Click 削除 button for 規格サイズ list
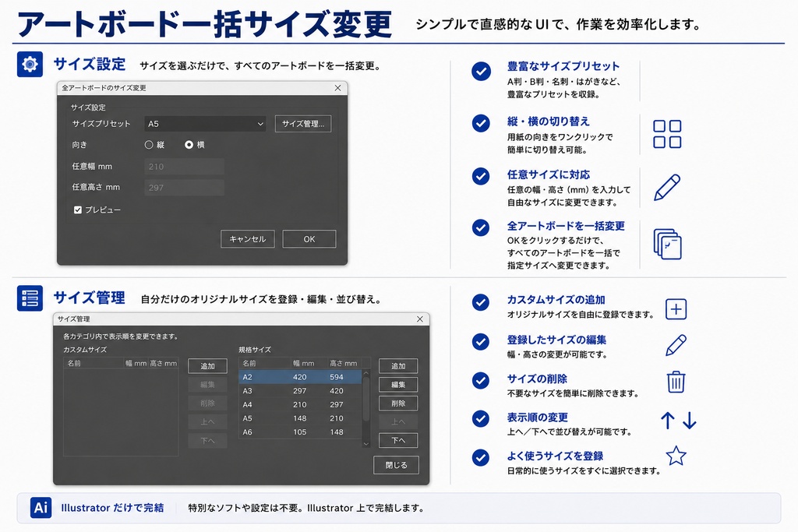 [398, 403]
